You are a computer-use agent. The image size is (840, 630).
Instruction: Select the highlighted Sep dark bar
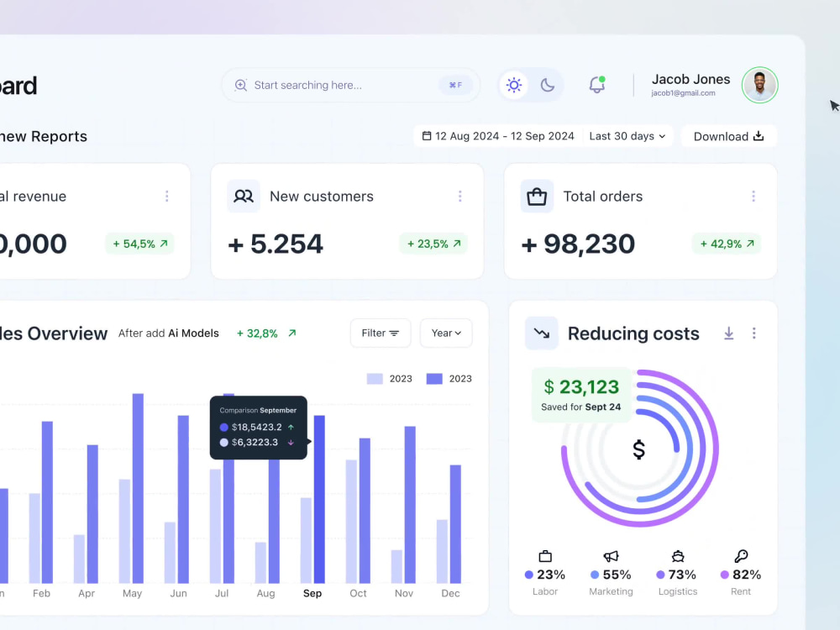(319, 499)
